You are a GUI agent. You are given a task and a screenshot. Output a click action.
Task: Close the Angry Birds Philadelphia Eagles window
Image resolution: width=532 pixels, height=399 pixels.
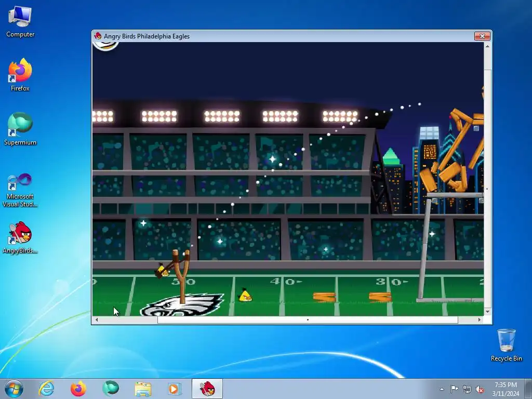coord(482,36)
